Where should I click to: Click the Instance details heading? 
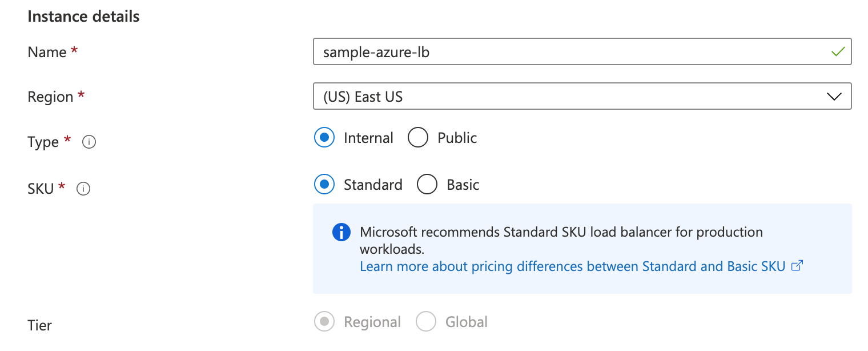(x=83, y=17)
